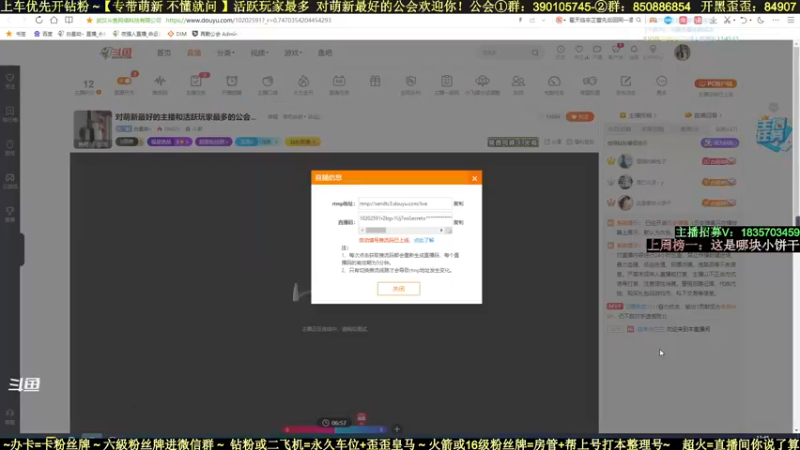Click the red-blue progress bar under the video

(335, 430)
